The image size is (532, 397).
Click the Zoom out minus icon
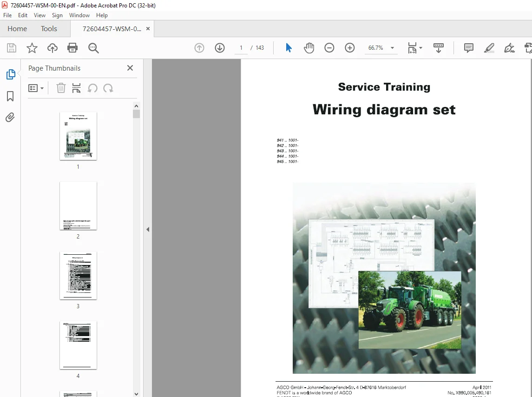[329, 48]
